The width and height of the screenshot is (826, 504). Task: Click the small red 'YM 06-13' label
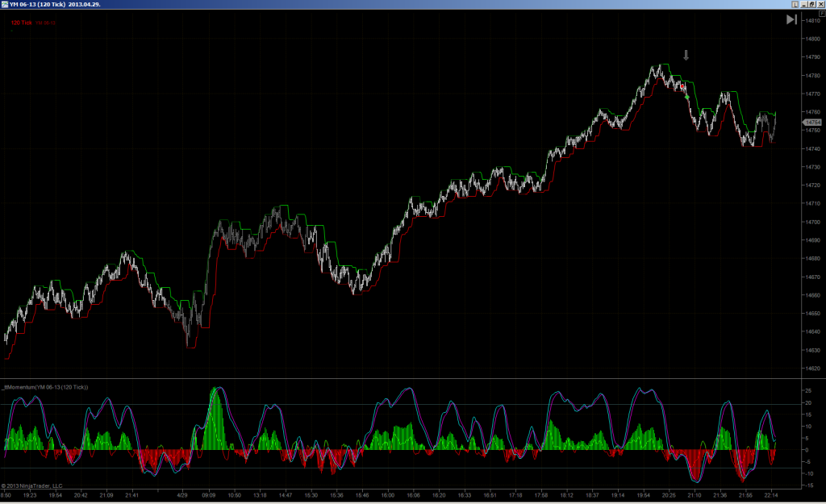(45, 23)
